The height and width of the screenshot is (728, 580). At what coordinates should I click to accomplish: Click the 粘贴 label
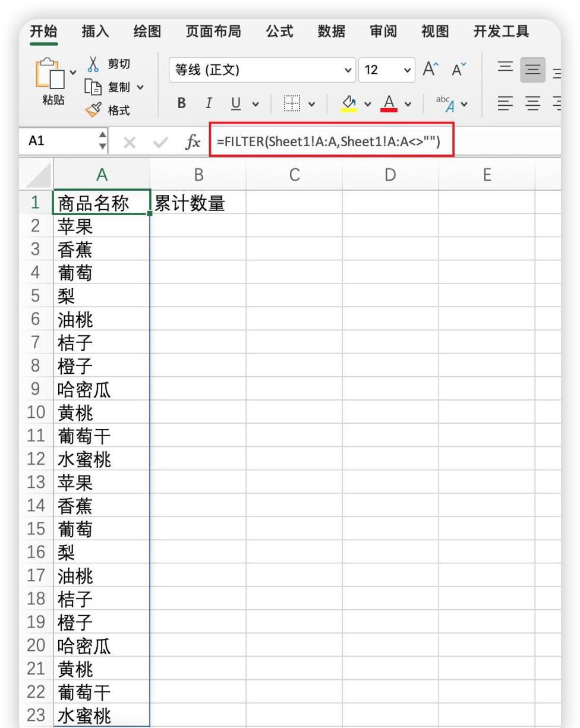coord(52,100)
